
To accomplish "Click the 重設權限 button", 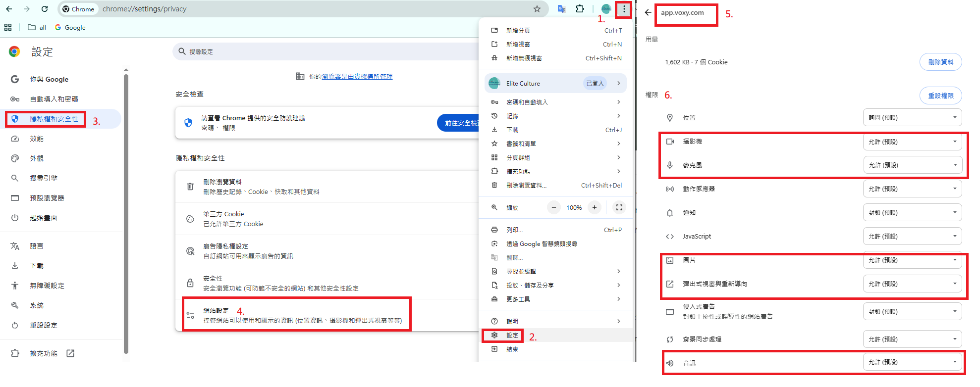I will tap(940, 96).
